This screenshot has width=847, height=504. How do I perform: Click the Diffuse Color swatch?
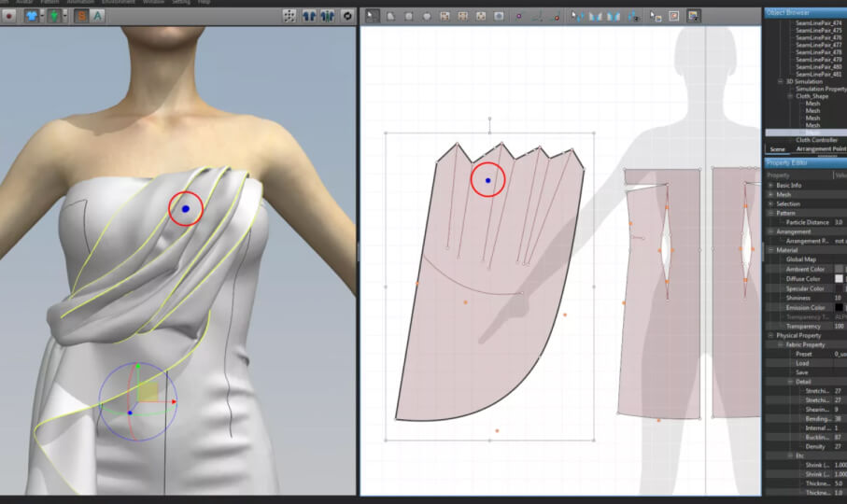pos(839,278)
